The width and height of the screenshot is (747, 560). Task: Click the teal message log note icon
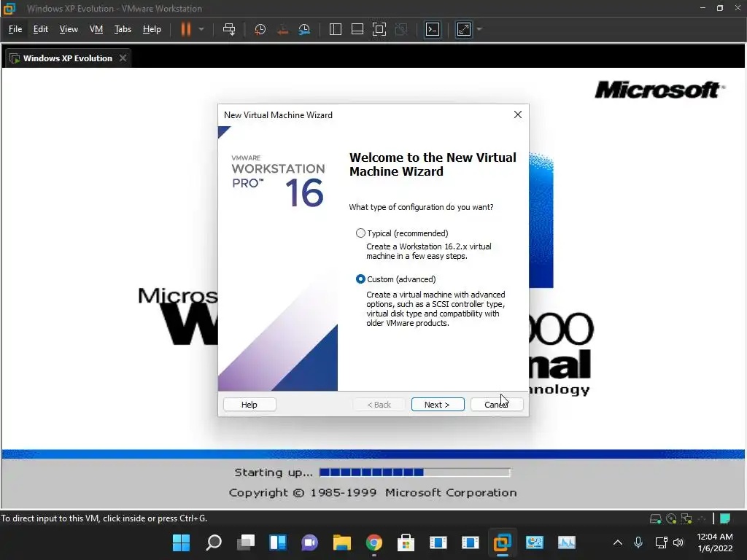tap(725, 518)
